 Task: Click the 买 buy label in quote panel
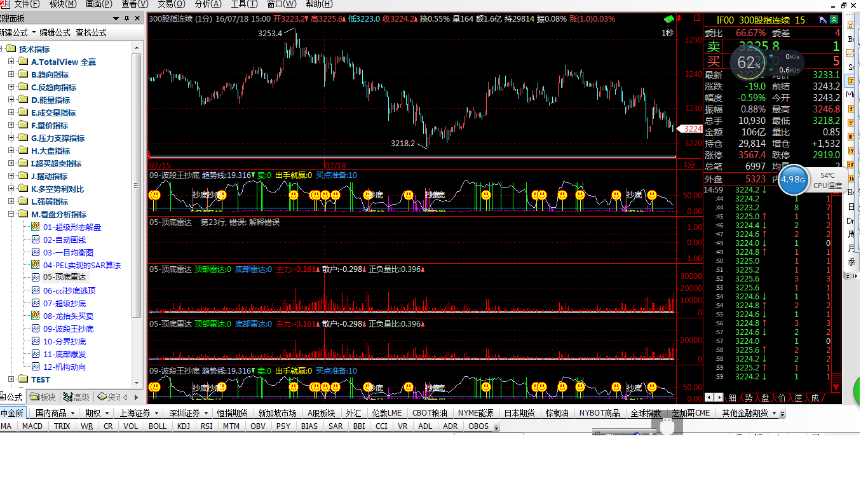(714, 61)
